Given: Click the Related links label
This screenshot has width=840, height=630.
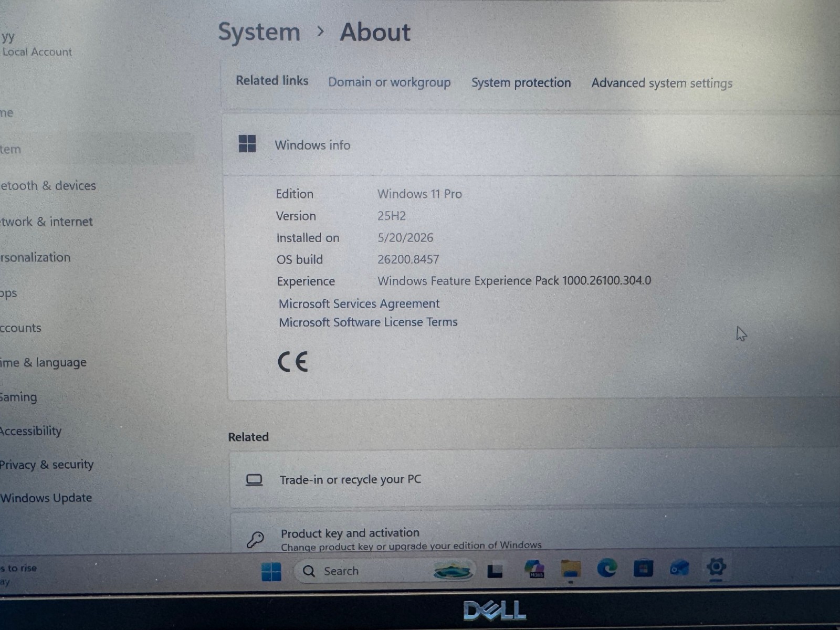Looking at the screenshot, I should [272, 81].
